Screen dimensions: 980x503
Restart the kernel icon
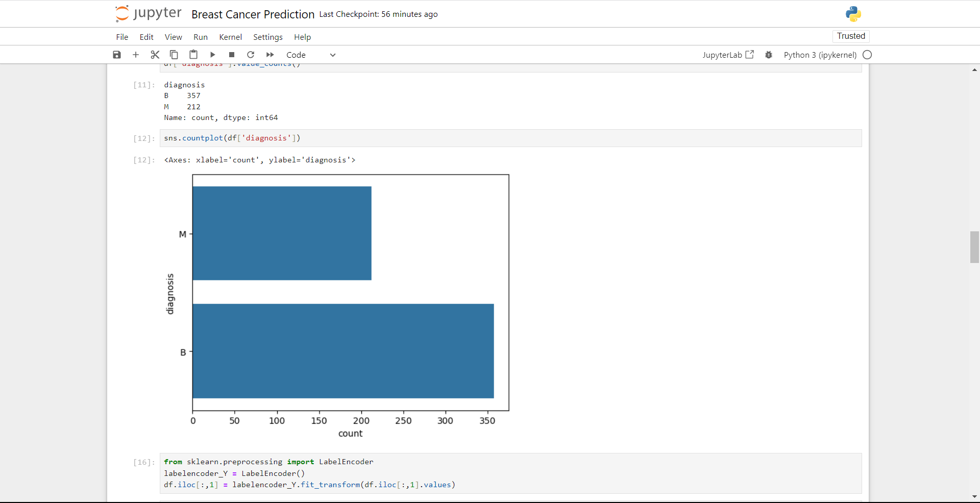pos(250,55)
